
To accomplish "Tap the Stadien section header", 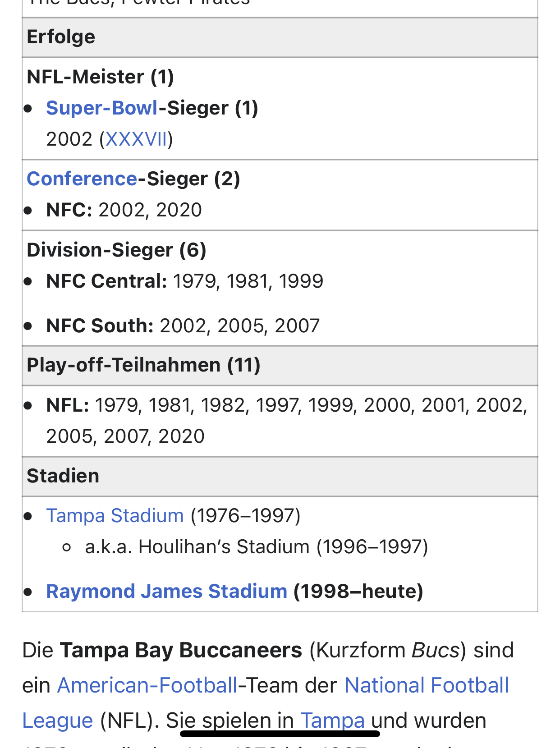I will pos(63,476).
